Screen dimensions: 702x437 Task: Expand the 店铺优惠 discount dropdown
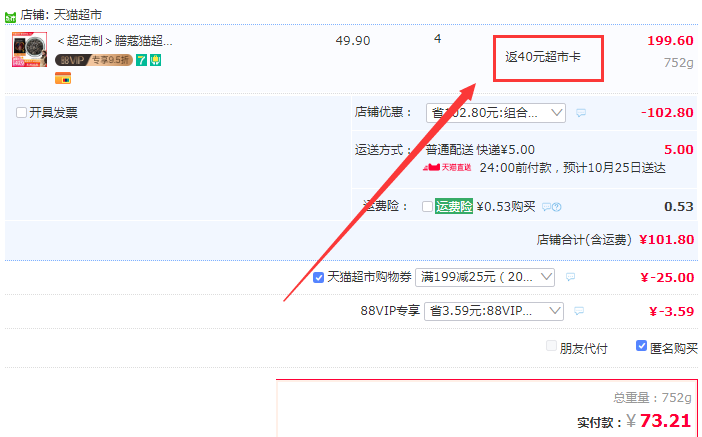[496, 113]
